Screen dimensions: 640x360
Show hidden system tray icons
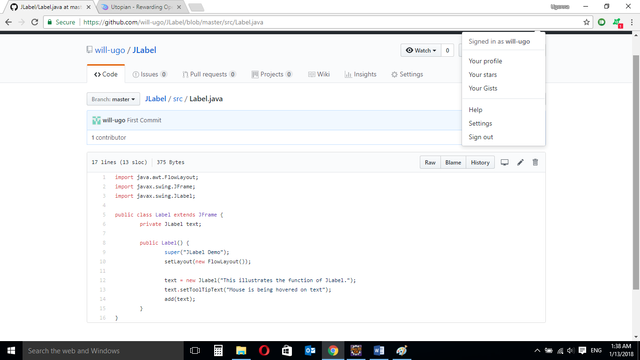click(537, 351)
